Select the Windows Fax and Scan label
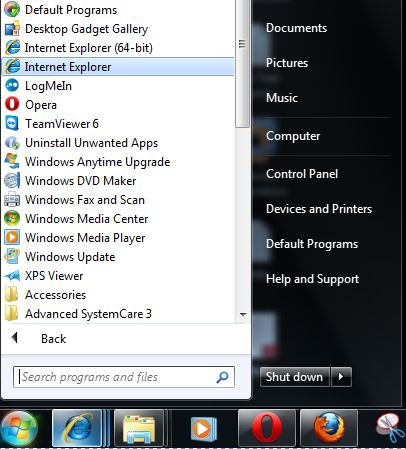Viewport: 406px width, 449px height. (85, 200)
